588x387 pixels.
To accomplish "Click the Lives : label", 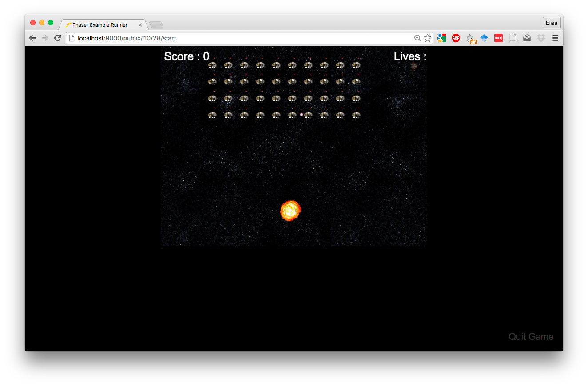I will (x=410, y=56).
